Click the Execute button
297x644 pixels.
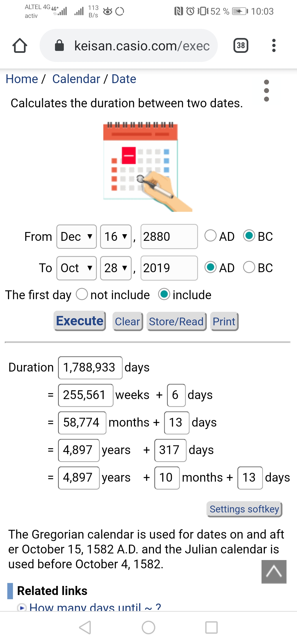point(80,321)
